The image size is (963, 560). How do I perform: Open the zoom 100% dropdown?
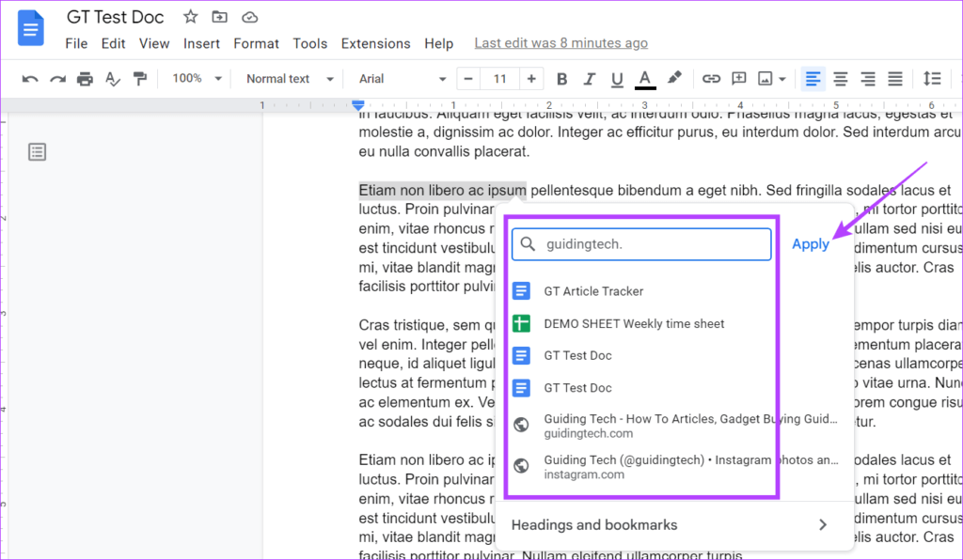click(197, 79)
